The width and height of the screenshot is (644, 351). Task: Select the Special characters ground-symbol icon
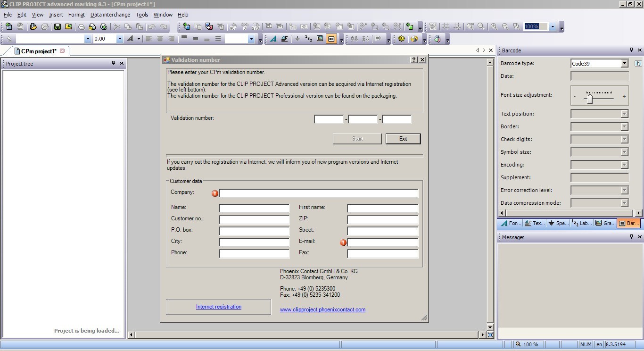(297, 39)
